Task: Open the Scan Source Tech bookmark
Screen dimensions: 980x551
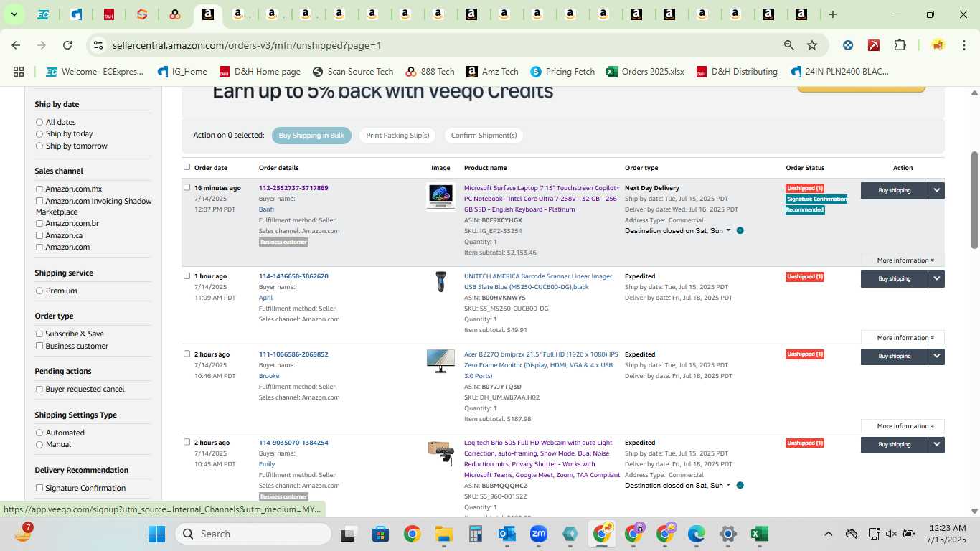Action: pos(353,72)
